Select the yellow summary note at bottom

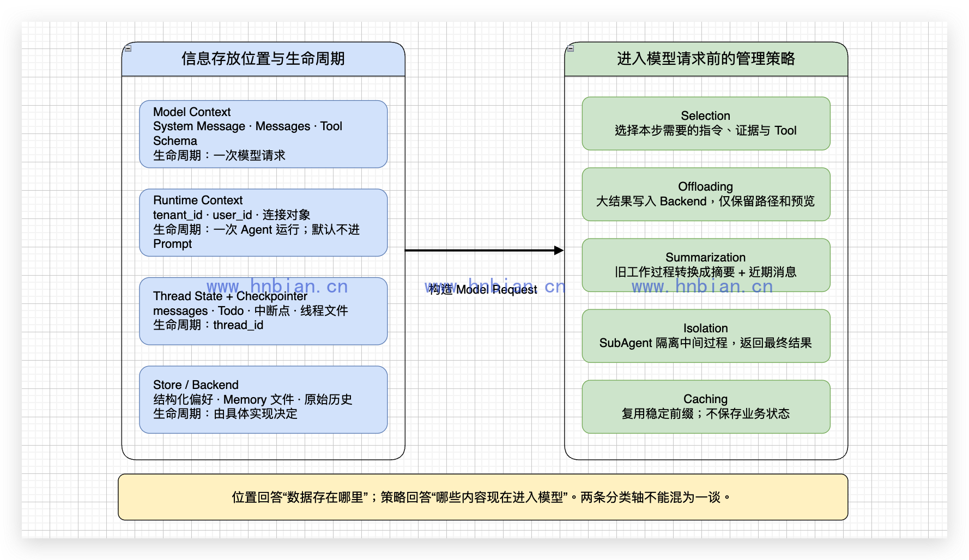[x=483, y=497]
